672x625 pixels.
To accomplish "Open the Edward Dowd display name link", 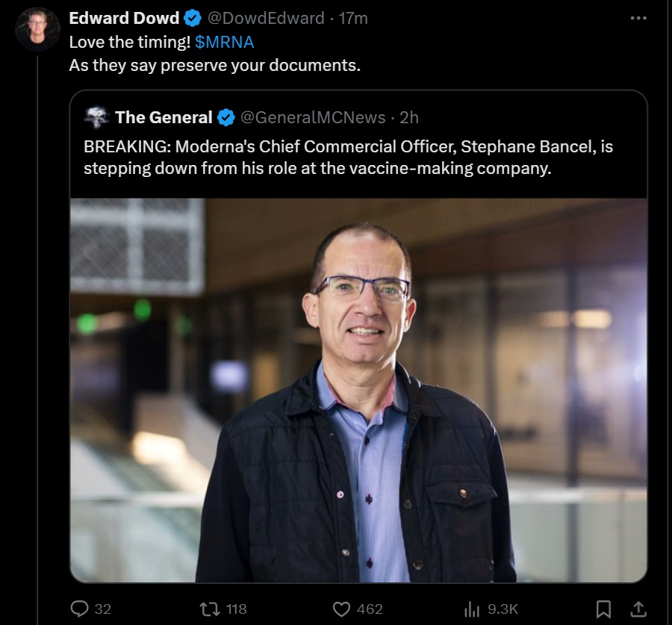I will (x=124, y=18).
